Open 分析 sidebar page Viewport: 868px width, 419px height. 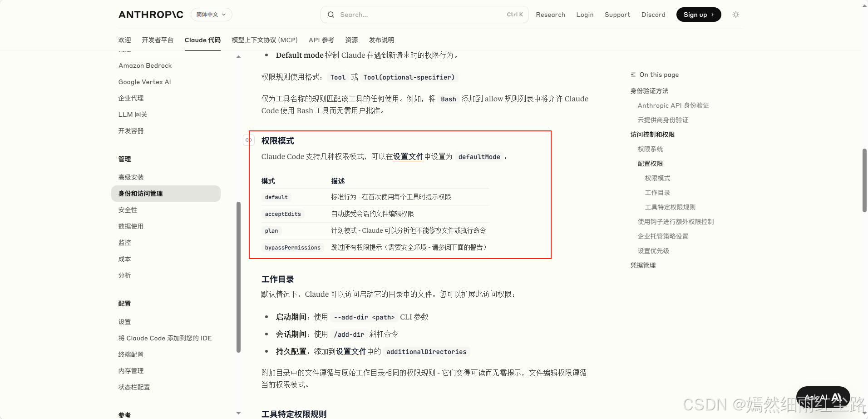coord(124,275)
